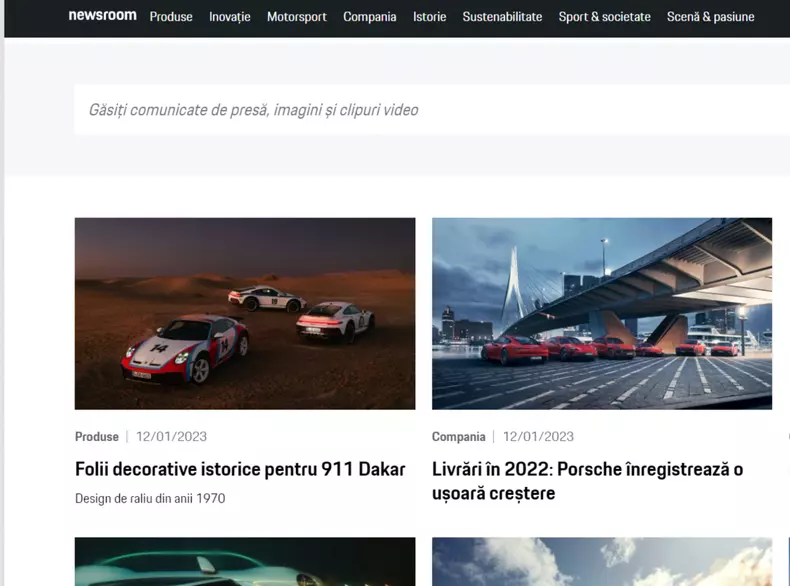Viewport: 790px width, 586px height.
Task: Click the Produse category tag above 911 Dakar title
Action: point(97,437)
